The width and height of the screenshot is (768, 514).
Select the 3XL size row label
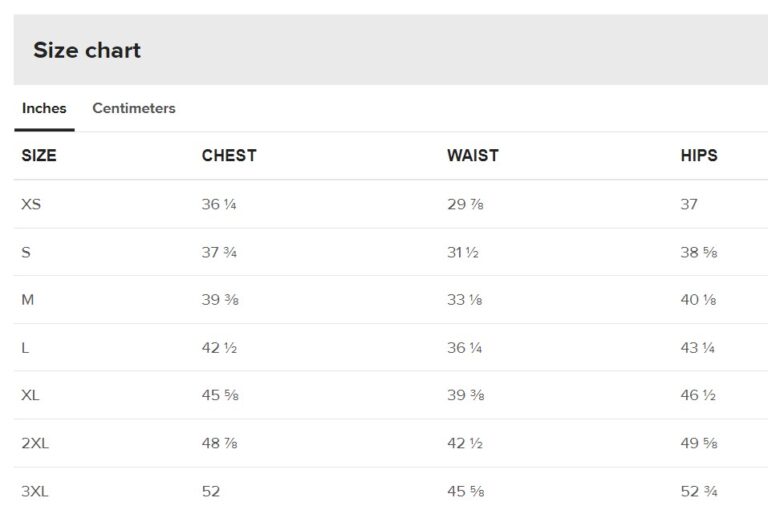[x=35, y=491]
